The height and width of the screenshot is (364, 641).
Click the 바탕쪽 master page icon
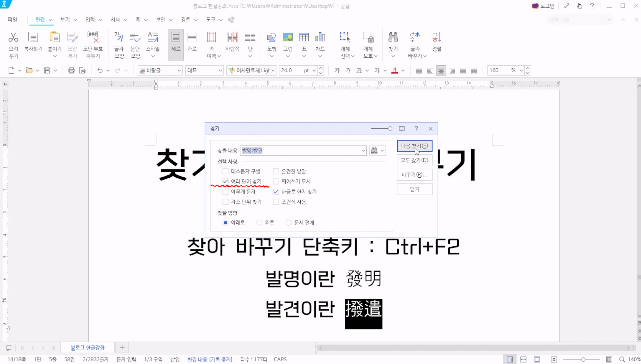click(232, 37)
